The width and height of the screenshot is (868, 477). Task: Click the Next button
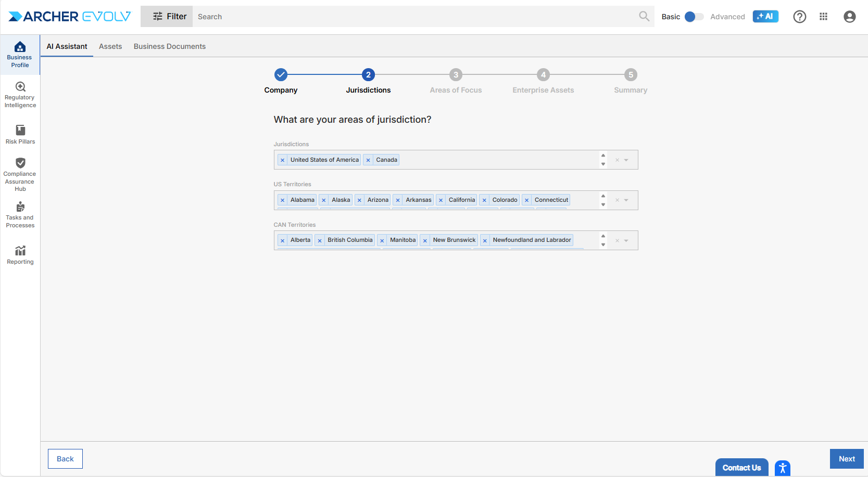846,459
